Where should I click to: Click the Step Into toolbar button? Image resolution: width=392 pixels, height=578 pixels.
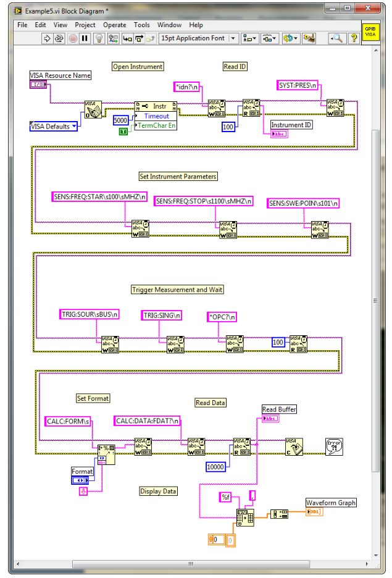127,38
